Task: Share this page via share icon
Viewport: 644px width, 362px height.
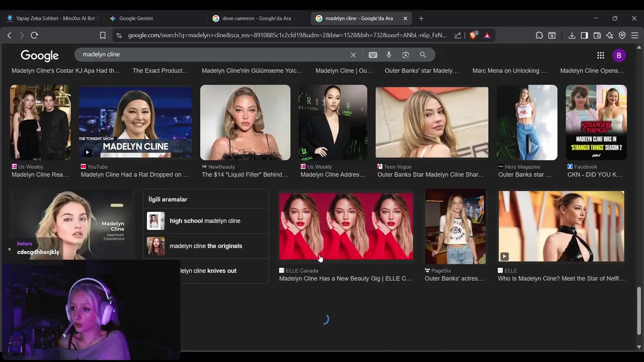Action: tap(458, 35)
